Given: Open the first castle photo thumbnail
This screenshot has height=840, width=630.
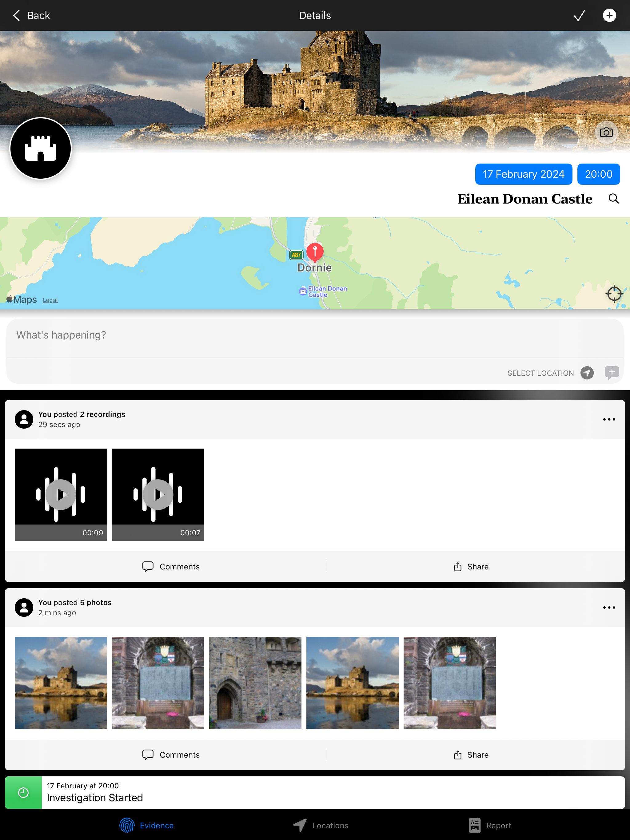Looking at the screenshot, I should 61,683.
